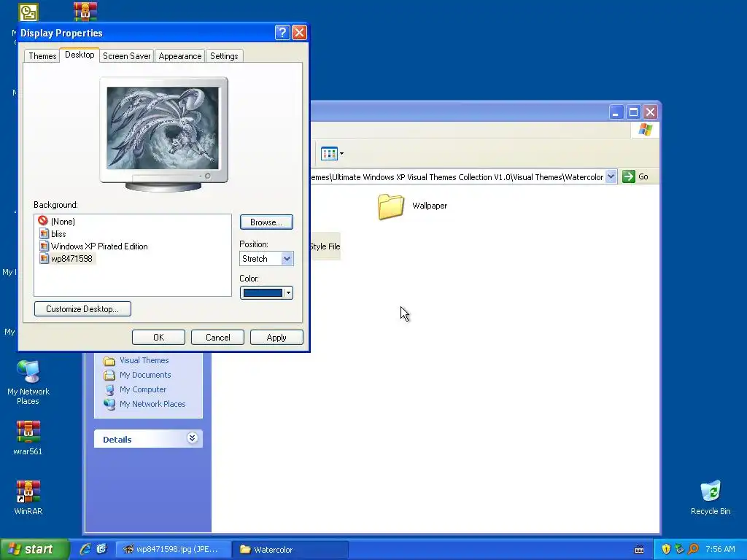This screenshot has width=747, height=560.
Task: Open the Screen Saver tab
Action: 127,55
